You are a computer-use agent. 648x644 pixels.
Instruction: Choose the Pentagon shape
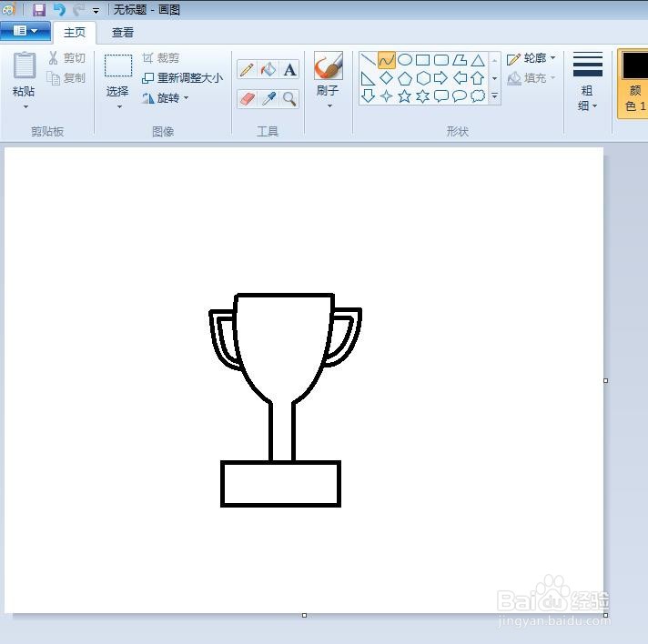pos(405,78)
